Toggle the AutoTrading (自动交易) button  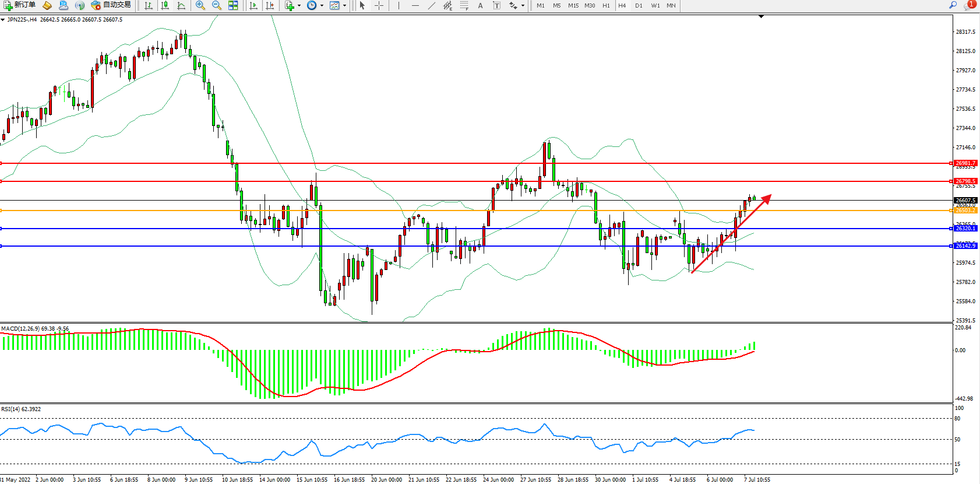coord(111,5)
